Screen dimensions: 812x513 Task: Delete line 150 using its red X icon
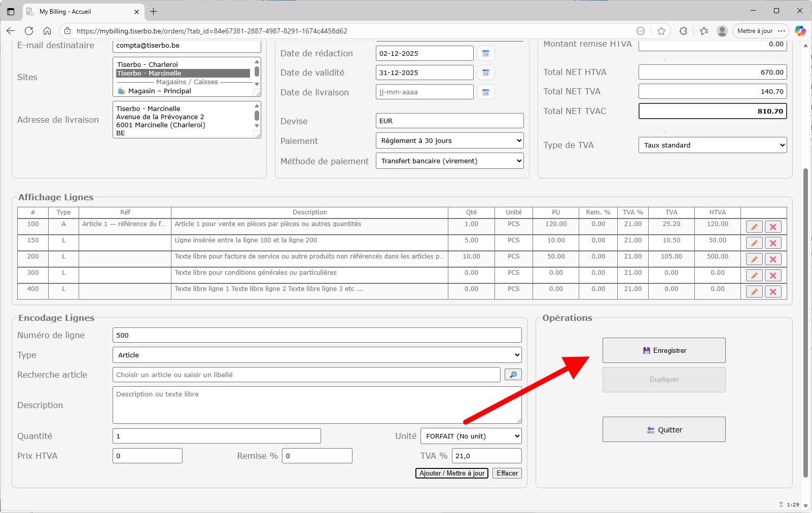click(x=773, y=243)
